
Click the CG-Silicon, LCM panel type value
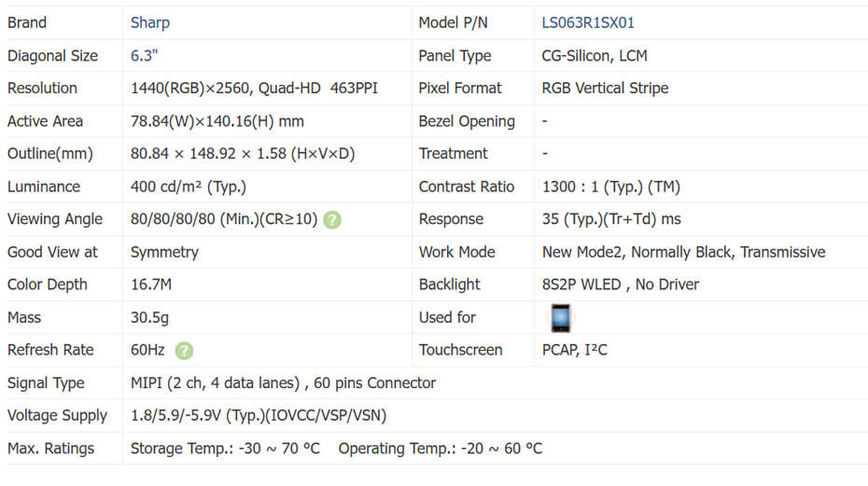point(595,55)
